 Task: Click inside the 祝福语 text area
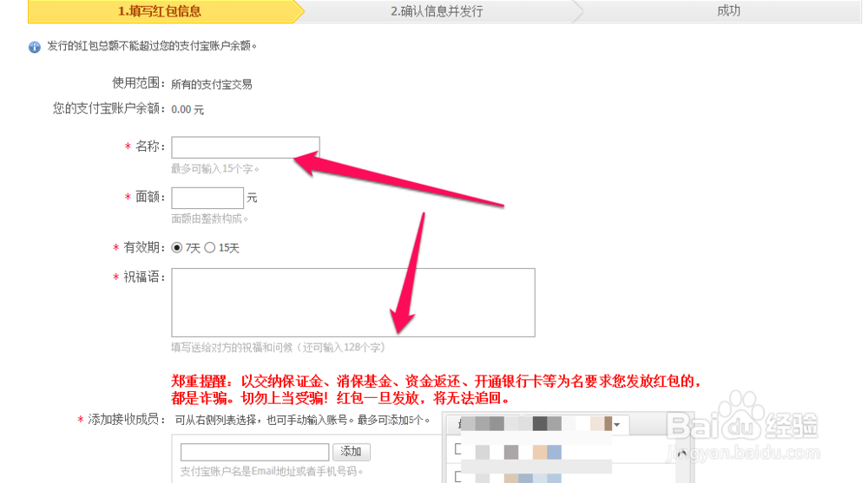coord(353,303)
